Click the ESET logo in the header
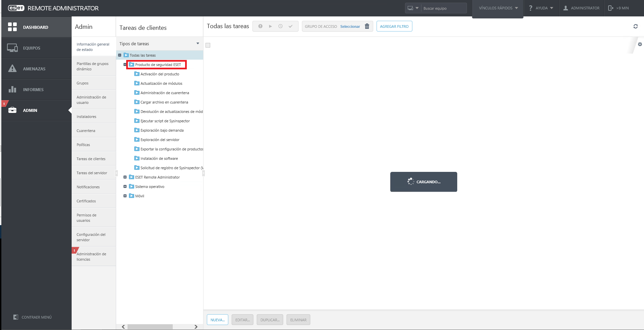This screenshot has width=644, height=330. (x=16, y=8)
